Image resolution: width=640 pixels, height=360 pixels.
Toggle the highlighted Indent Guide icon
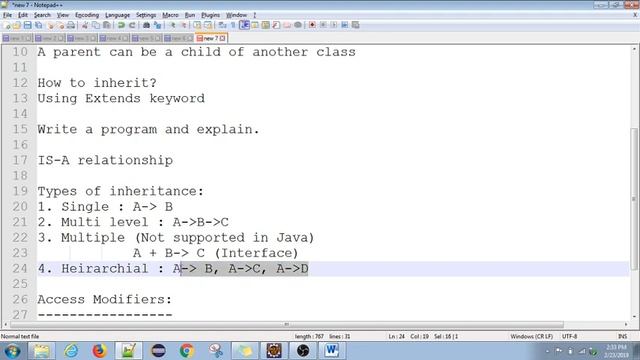[x=244, y=25]
